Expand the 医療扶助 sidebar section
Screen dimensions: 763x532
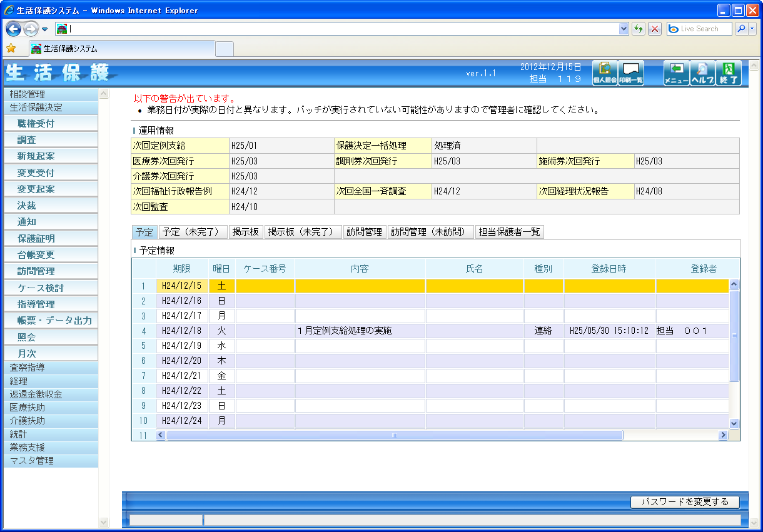pyautogui.click(x=51, y=408)
